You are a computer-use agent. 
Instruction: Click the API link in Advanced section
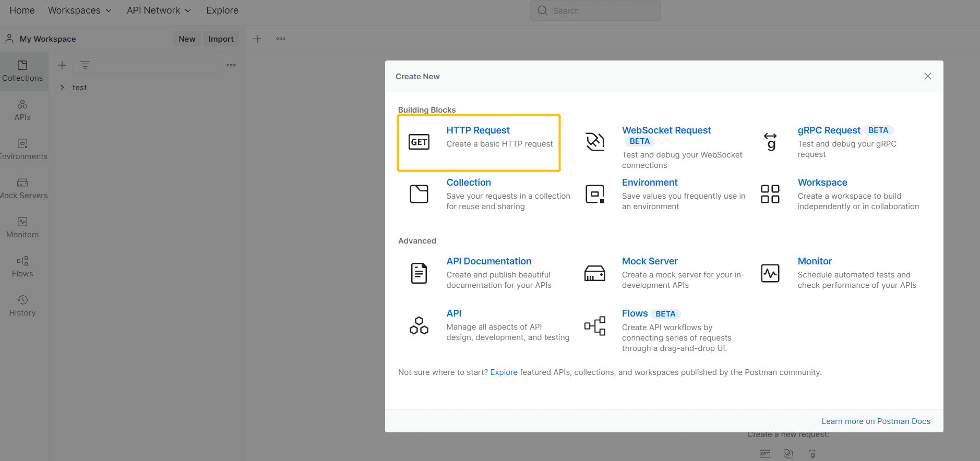pyautogui.click(x=454, y=313)
